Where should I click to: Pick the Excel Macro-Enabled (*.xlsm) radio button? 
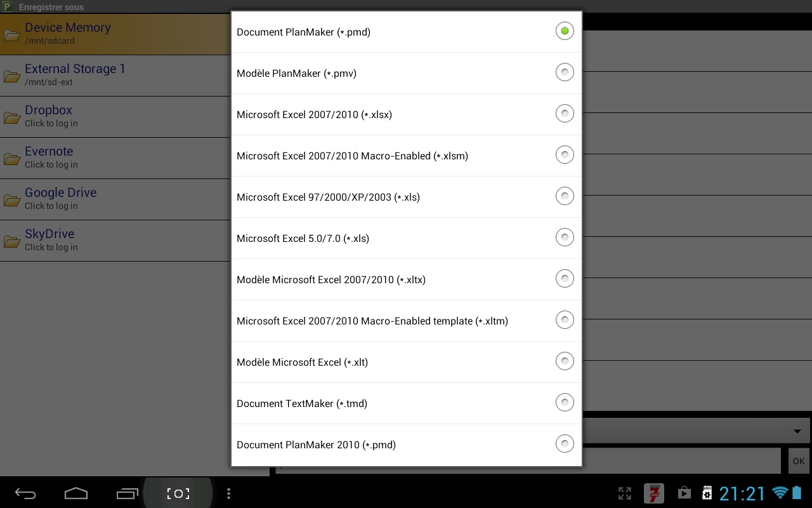tap(565, 155)
